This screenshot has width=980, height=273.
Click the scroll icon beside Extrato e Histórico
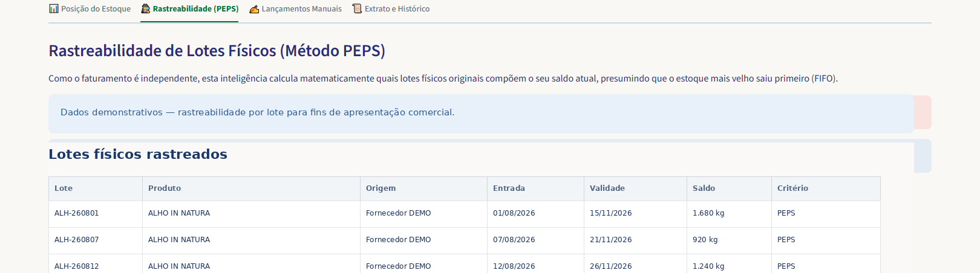click(357, 8)
